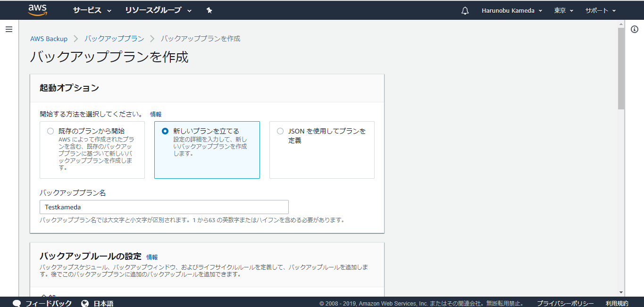Click the フィードバック footer button
Screen dimensions: 644x307
pyautogui.click(x=49, y=303)
